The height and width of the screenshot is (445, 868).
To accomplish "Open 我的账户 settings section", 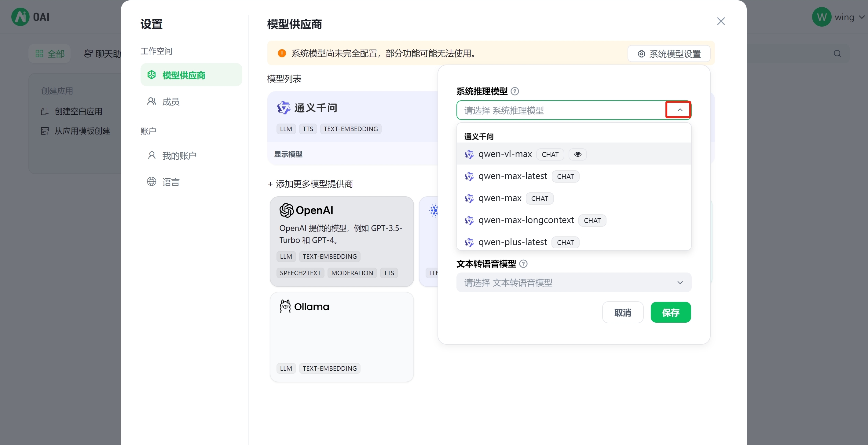I will (x=191, y=156).
